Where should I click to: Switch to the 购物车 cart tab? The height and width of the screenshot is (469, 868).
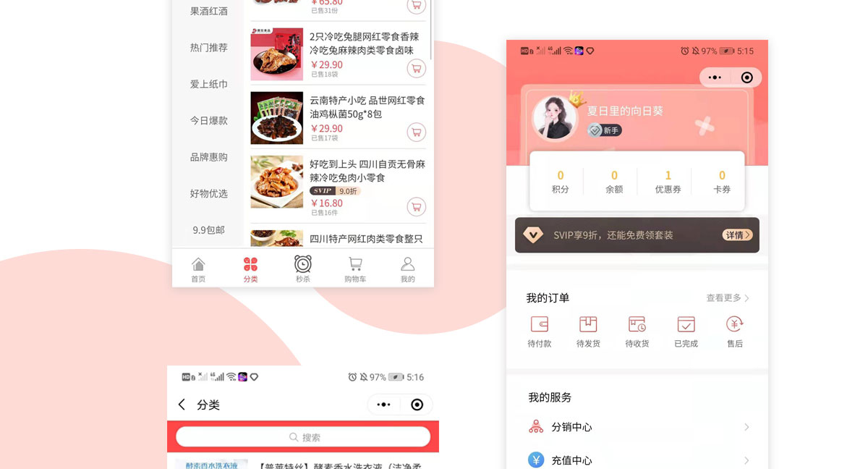coord(355,269)
